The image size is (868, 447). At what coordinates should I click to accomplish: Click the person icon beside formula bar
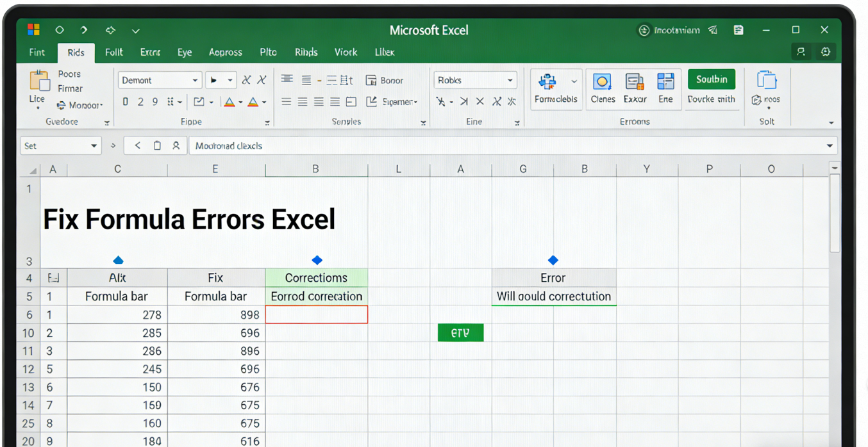[176, 146]
